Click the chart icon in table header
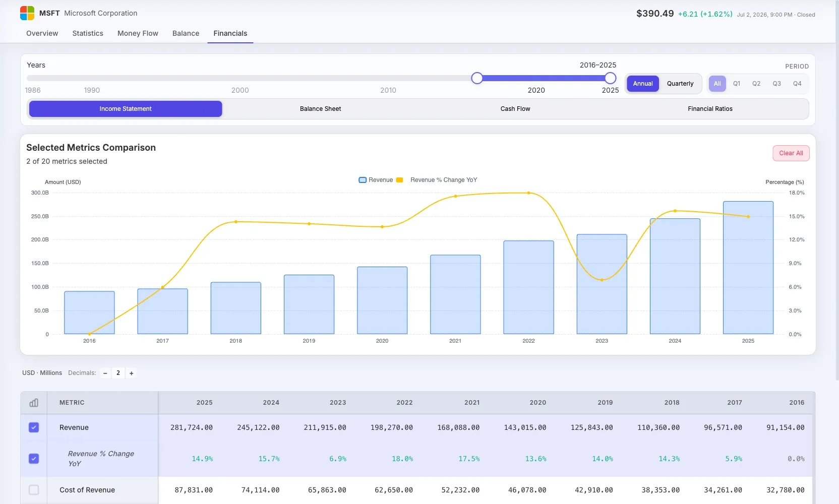The height and width of the screenshot is (504, 839). (x=34, y=403)
